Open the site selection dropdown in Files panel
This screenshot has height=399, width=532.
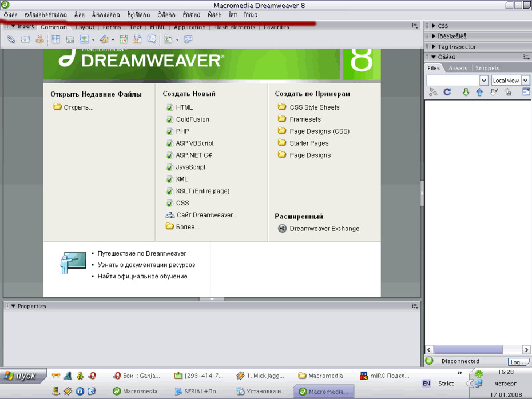coord(484,81)
